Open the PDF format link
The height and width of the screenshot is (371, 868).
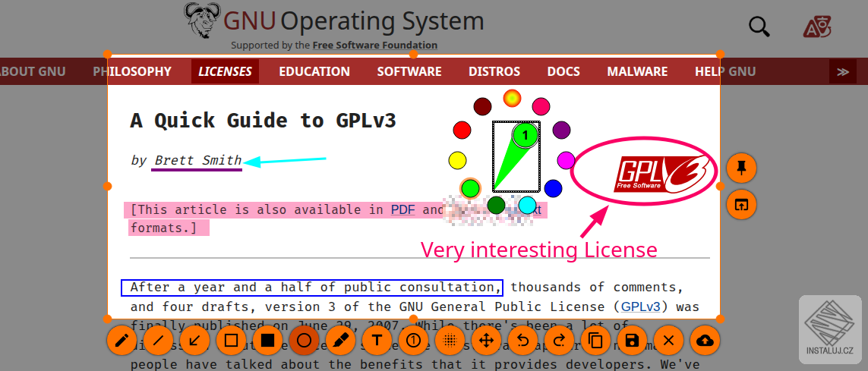403,209
